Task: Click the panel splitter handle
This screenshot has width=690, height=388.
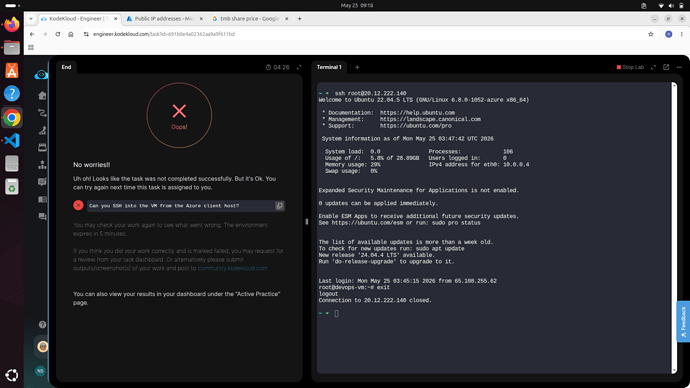Action: (307, 222)
